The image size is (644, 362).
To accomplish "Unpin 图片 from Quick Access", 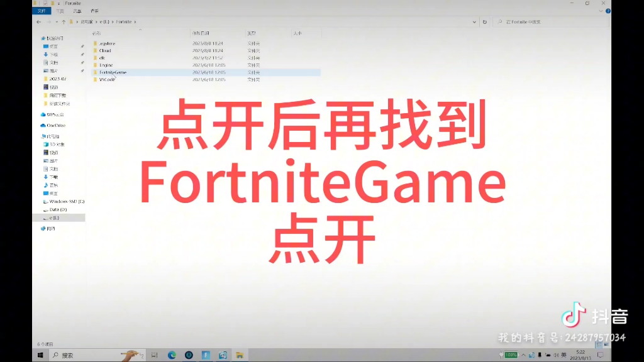I will [81, 70].
